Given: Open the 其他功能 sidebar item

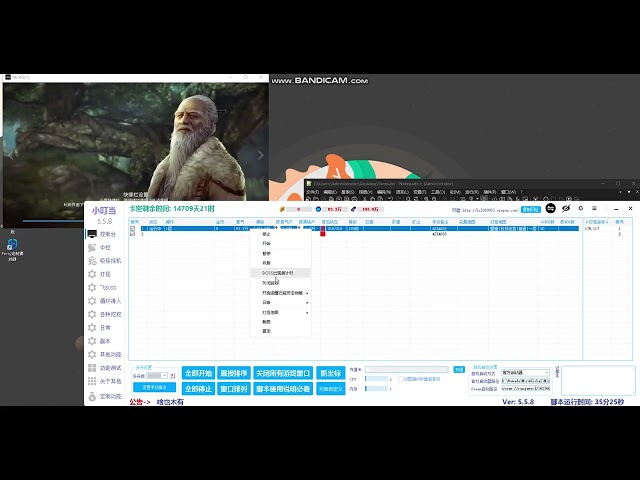Looking at the screenshot, I should click(105, 354).
